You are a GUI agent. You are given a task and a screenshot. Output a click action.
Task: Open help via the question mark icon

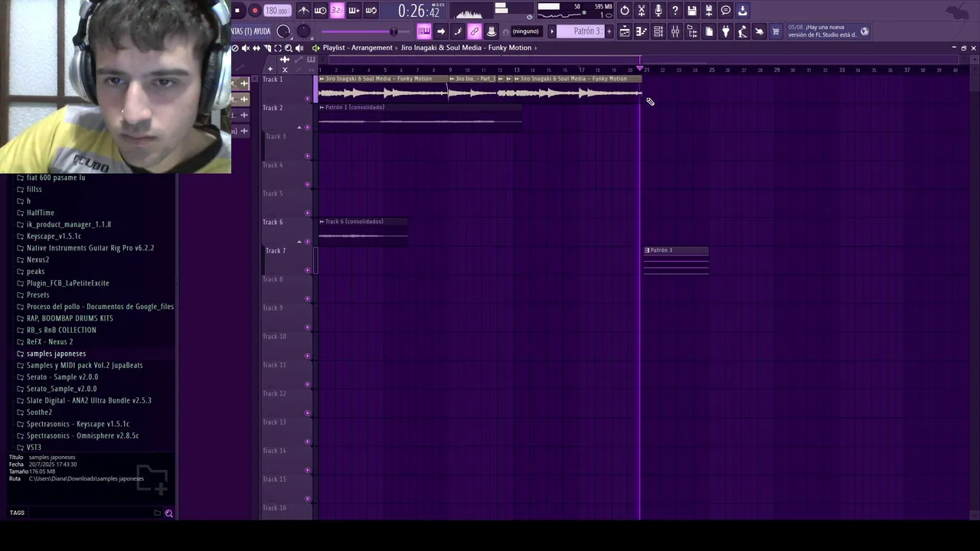point(675,11)
